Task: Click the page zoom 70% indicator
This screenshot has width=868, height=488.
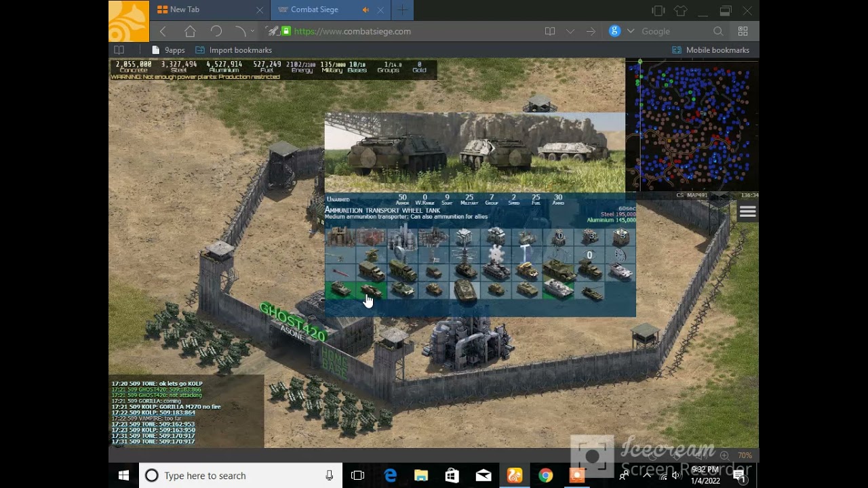Action: pos(745,455)
